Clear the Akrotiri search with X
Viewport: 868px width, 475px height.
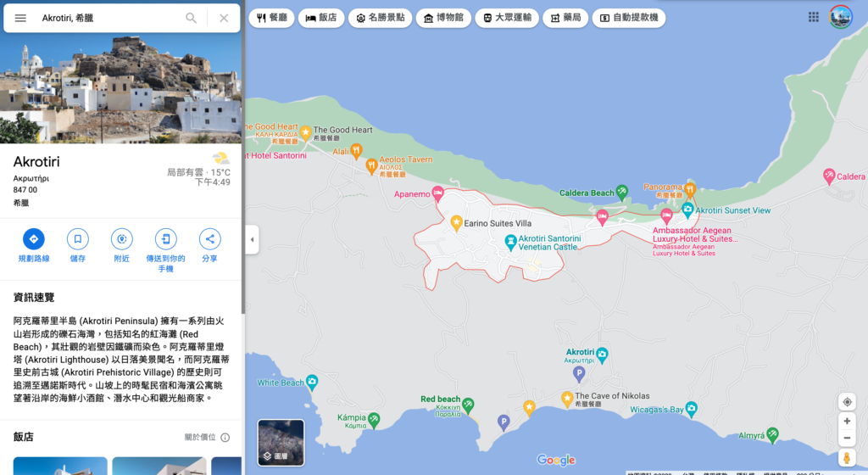pyautogui.click(x=224, y=18)
